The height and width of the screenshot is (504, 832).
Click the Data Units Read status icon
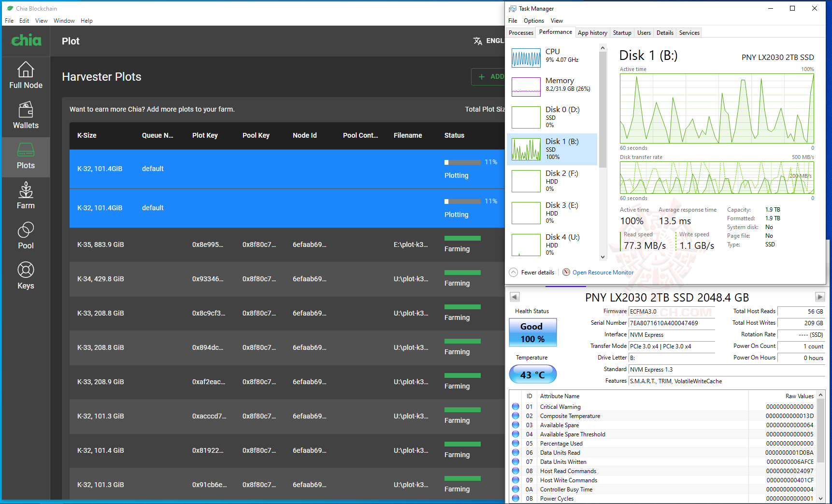(516, 453)
